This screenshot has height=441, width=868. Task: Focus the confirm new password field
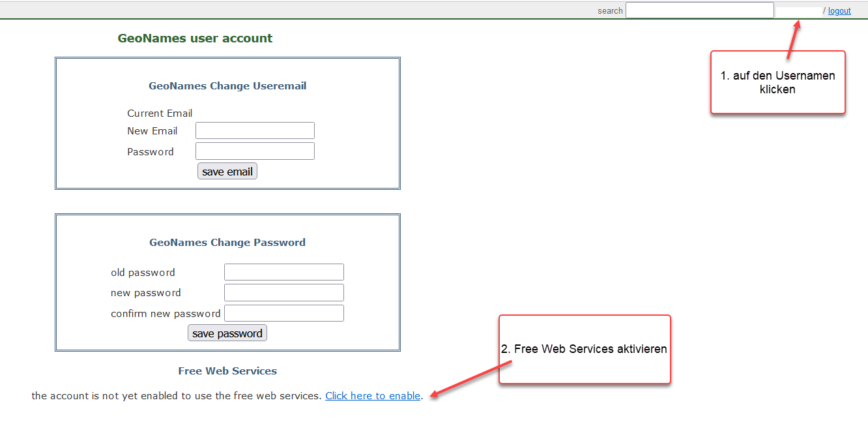click(284, 313)
